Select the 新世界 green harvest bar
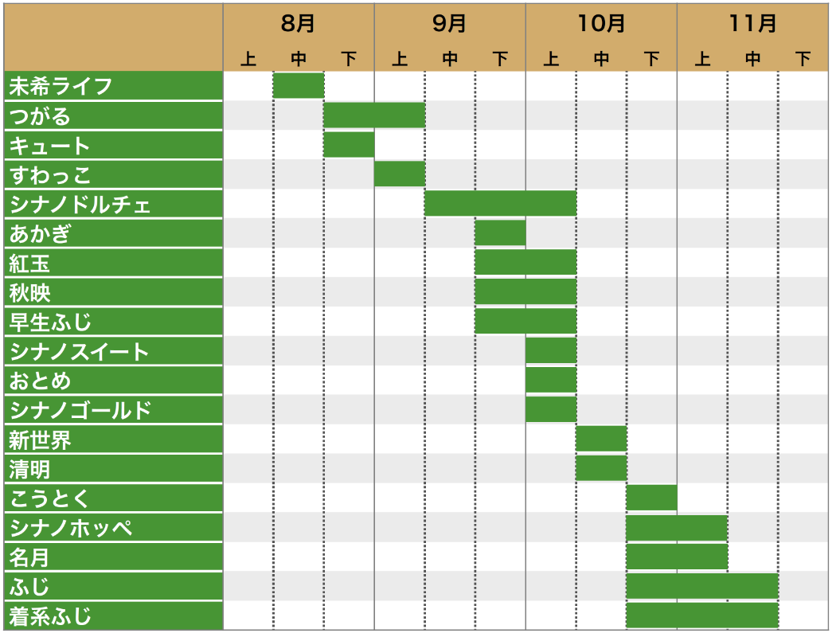 coord(601,439)
